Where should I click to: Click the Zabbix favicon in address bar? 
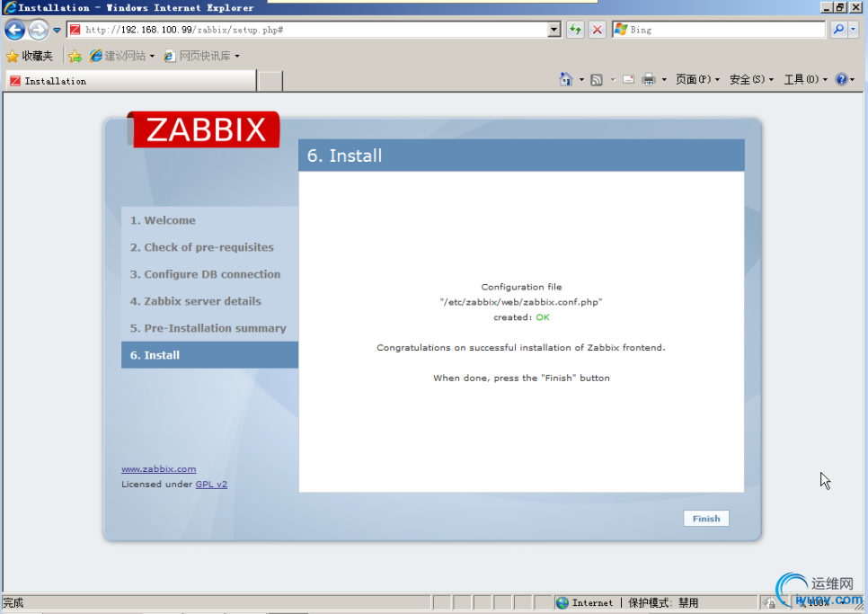[75, 30]
